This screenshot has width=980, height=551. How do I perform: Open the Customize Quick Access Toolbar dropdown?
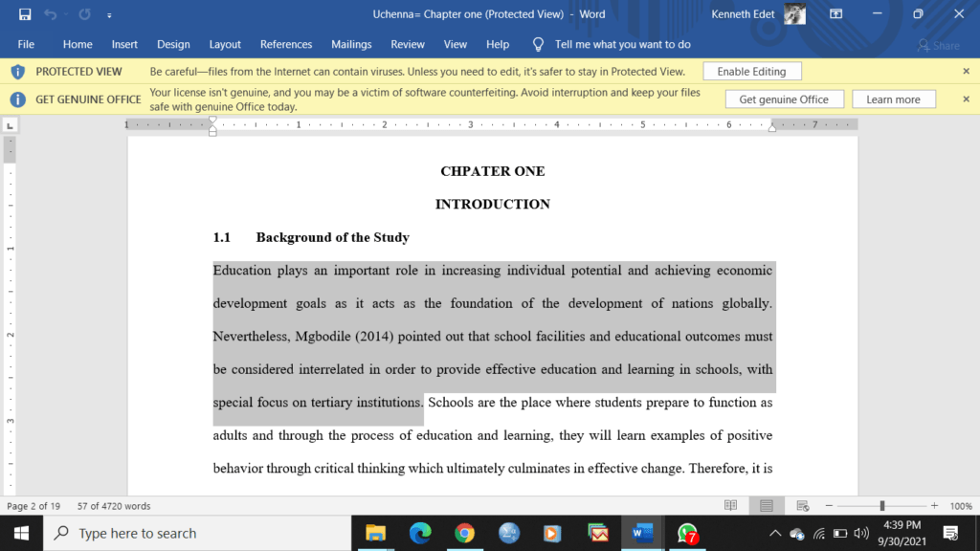click(108, 14)
